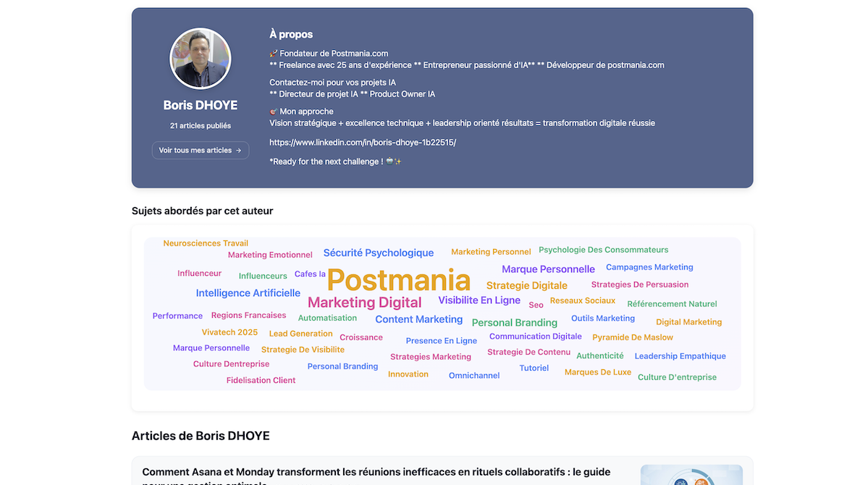Select the Sécurité Psychologique tag
868x485 pixels.
[378, 253]
